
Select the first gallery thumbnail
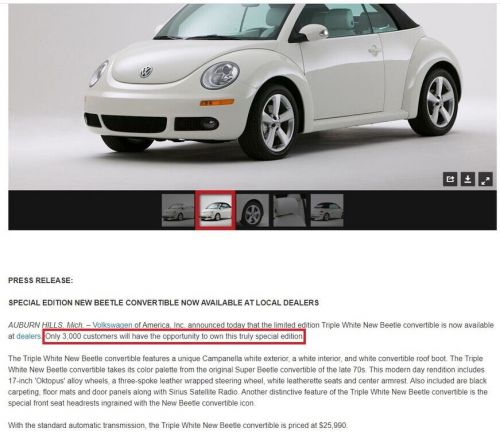(178, 210)
